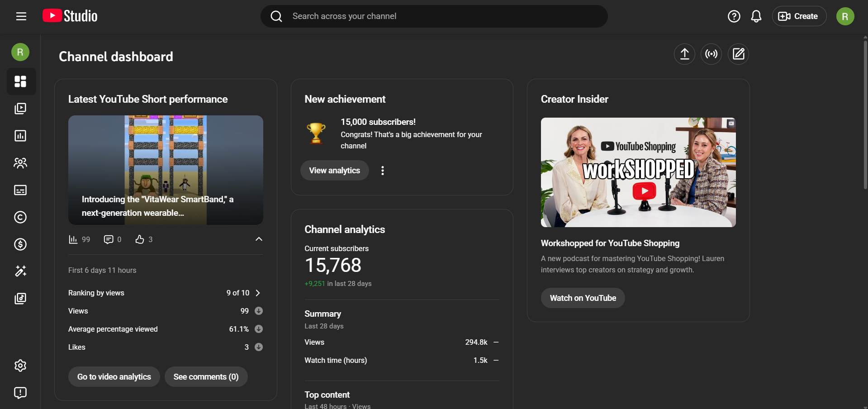Open the hamburger navigation menu

(x=21, y=16)
